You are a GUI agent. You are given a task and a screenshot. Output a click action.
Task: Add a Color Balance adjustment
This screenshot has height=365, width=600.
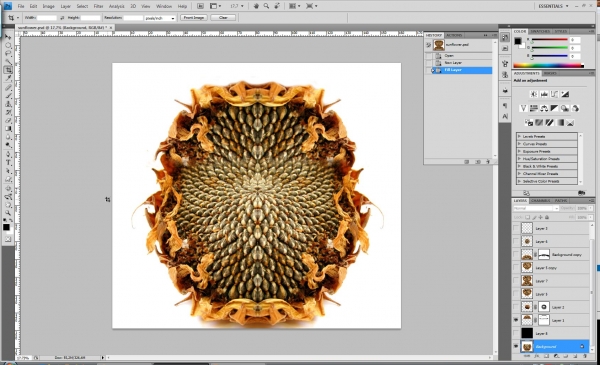pos(544,109)
